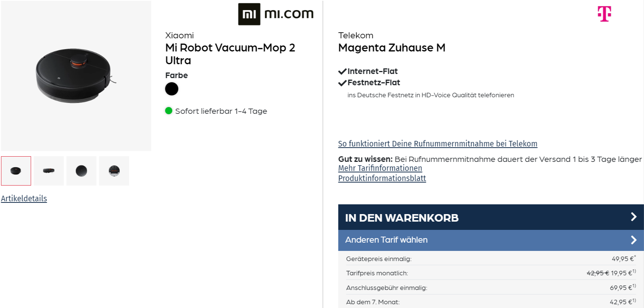This screenshot has width=644, height=308.
Task: Open the Produktinformationsblatt document
Action: click(382, 178)
